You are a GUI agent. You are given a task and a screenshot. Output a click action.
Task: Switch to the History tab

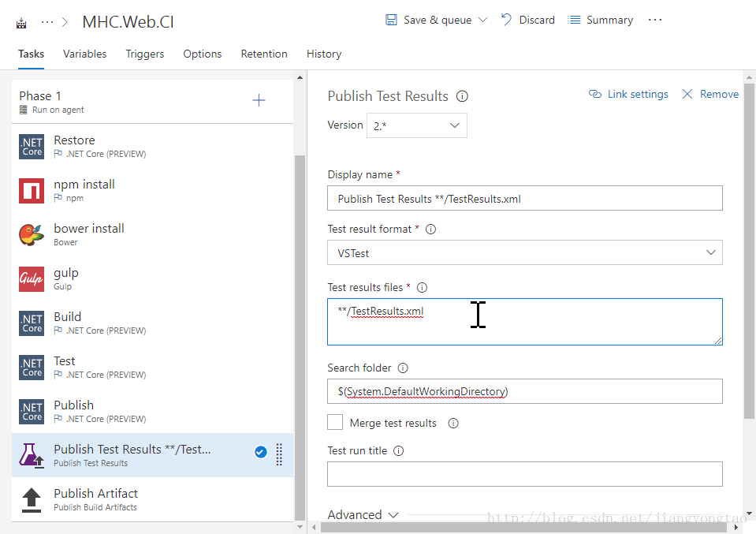click(324, 54)
